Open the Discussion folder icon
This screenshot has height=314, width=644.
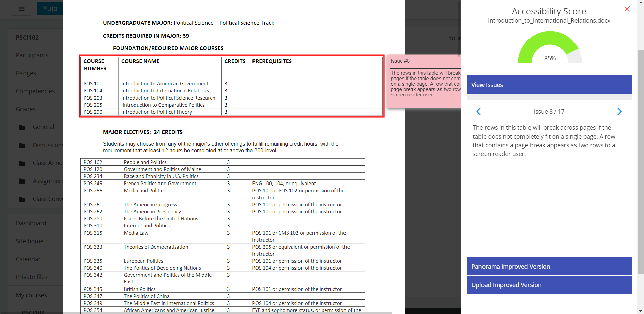point(22,145)
